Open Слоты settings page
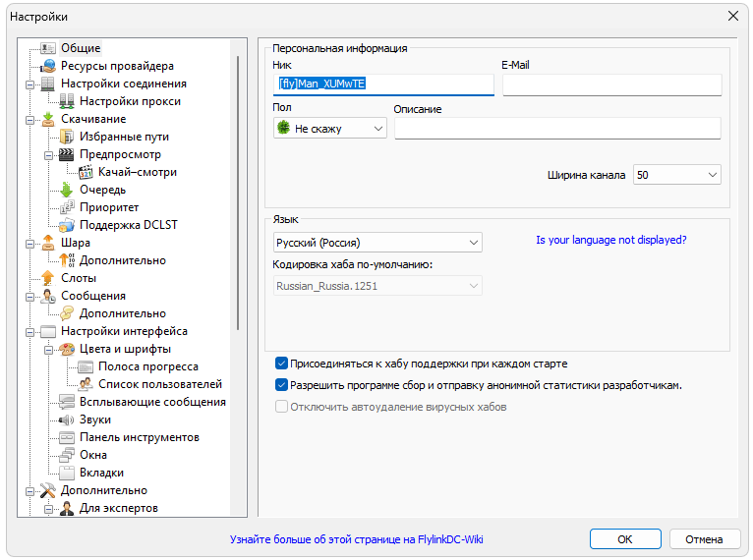This screenshot has width=753, height=560. 79,278
